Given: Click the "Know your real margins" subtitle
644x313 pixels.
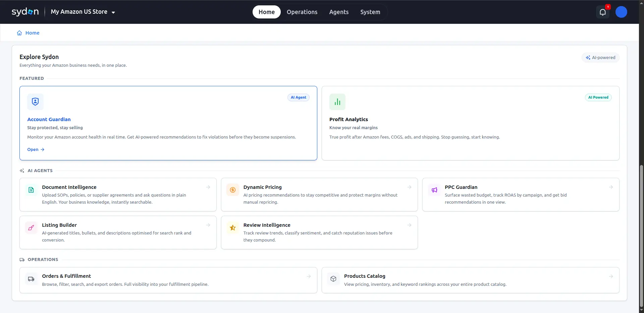Looking at the screenshot, I should tap(354, 128).
